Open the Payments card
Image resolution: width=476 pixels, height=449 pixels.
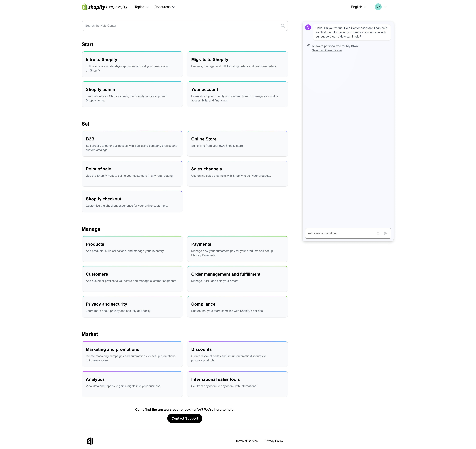coord(237,249)
